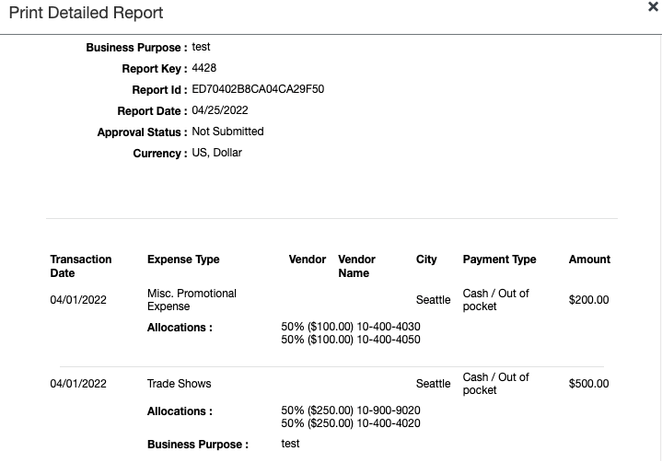Select the Trade Shows expense entry
Screen dimensions: 662x461
coord(179,383)
